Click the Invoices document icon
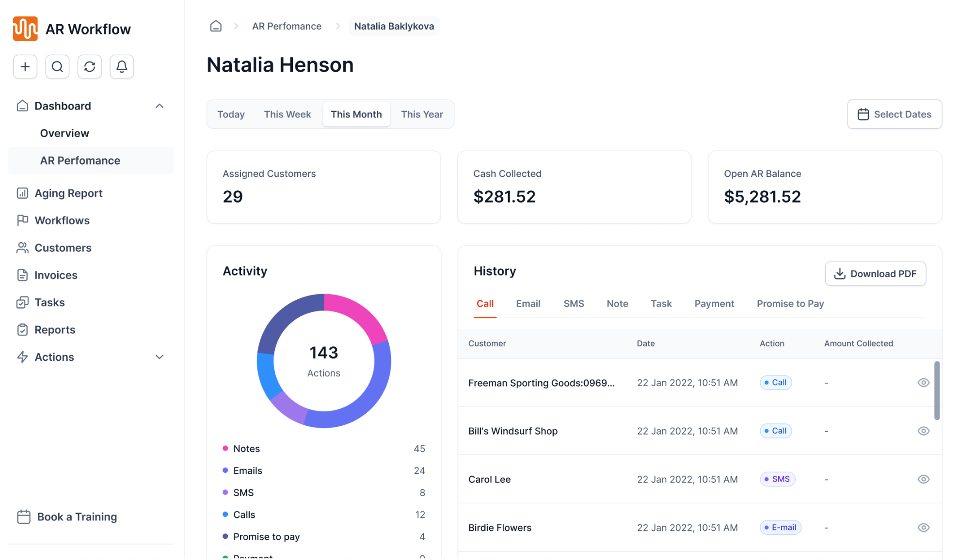The height and width of the screenshot is (560, 960). 22,275
